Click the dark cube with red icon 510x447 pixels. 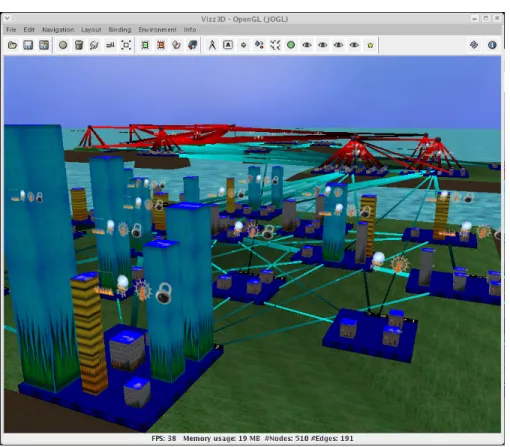[x=192, y=45]
